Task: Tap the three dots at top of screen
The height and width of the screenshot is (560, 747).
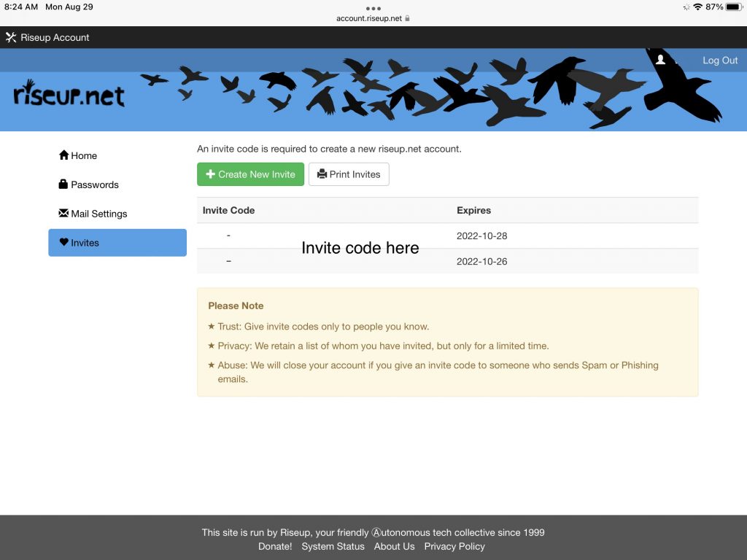Action: tap(373, 8)
